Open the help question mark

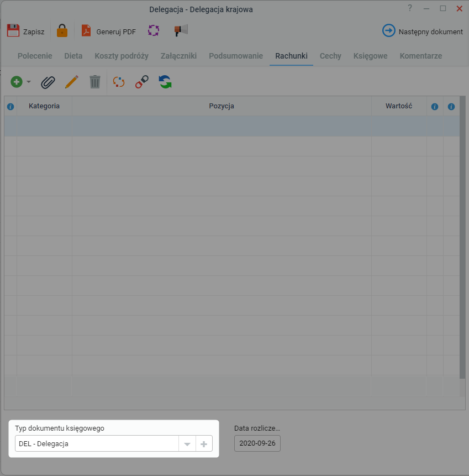410,8
